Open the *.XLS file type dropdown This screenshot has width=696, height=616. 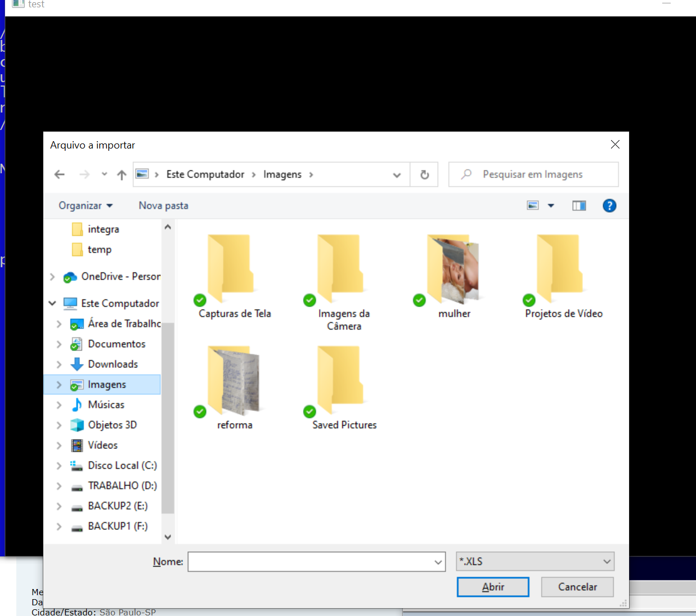[535, 561]
